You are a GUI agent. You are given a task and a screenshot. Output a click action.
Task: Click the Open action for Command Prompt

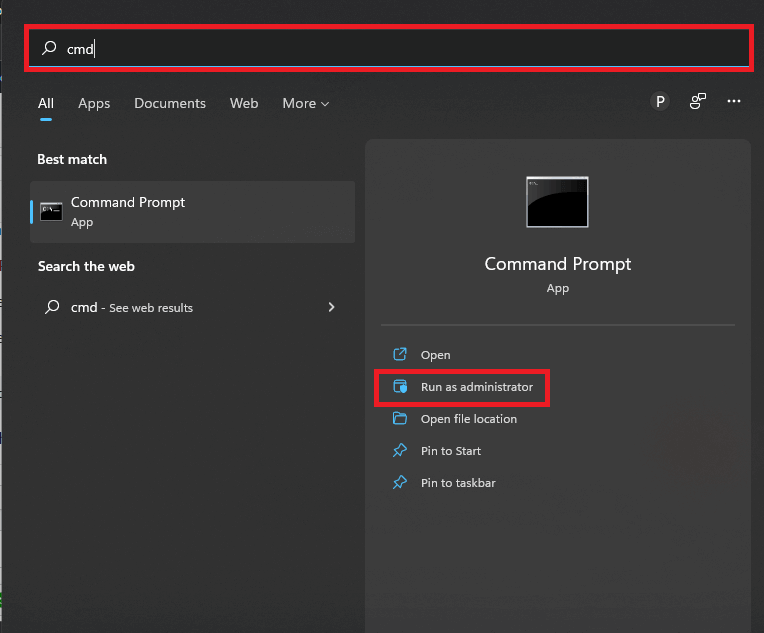point(435,355)
